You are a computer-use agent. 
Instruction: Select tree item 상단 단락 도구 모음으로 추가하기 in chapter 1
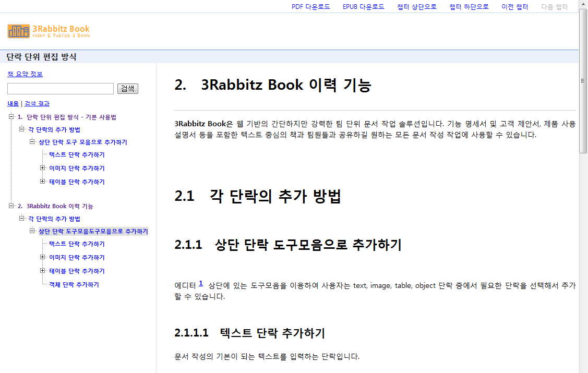click(x=83, y=142)
